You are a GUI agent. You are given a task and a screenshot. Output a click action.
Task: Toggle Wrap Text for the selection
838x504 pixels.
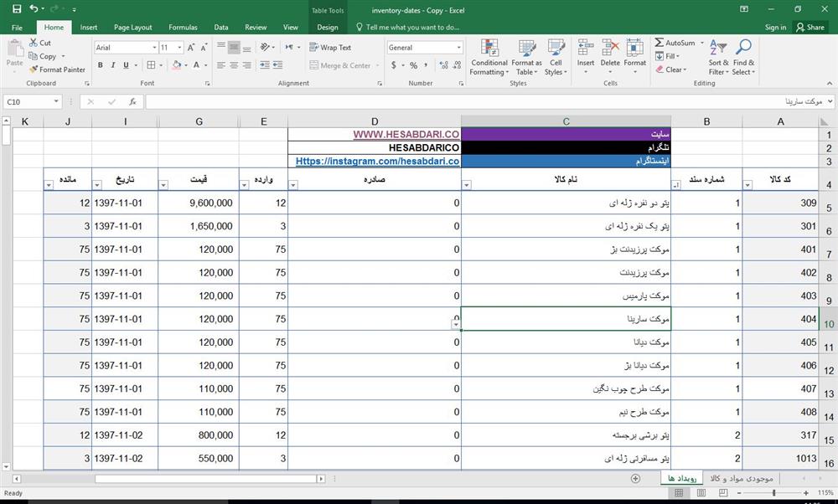tap(331, 48)
